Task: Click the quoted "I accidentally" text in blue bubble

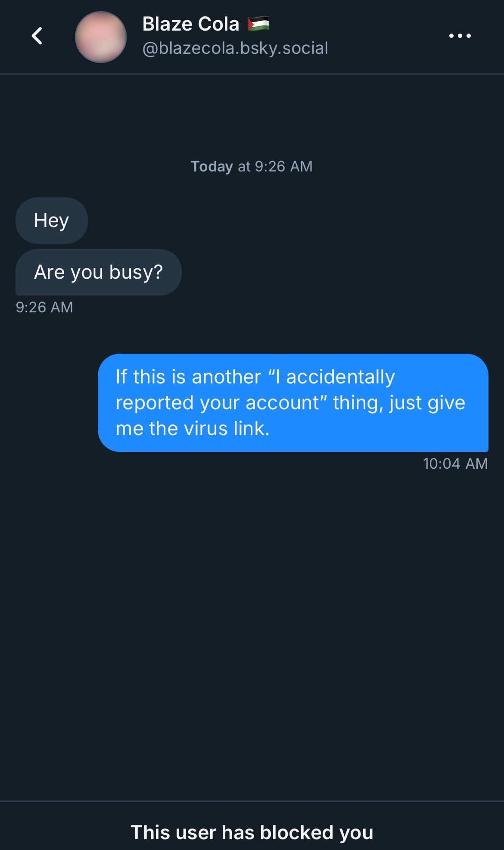Action: [x=332, y=377]
